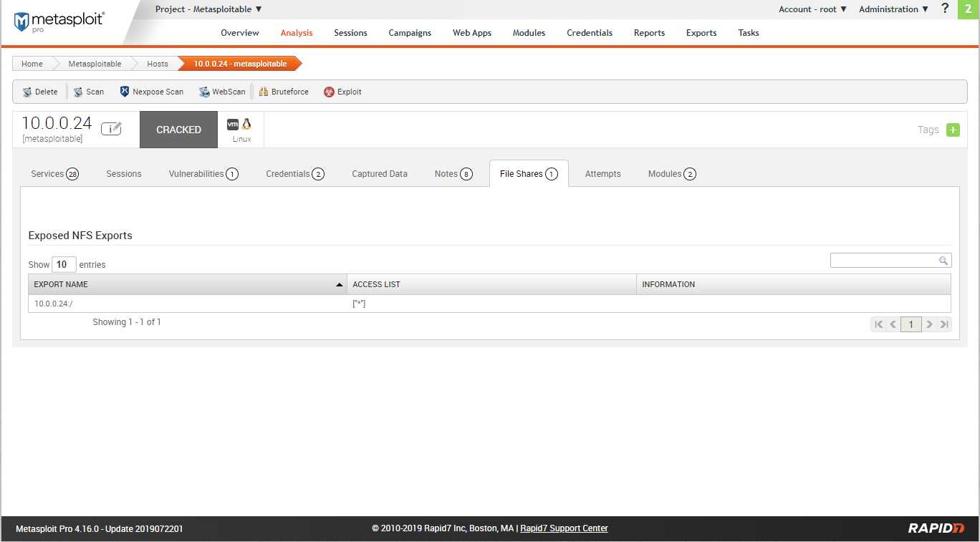Switch to the Services tab
Screen dimensions: 980x542
tap(54, 174)
